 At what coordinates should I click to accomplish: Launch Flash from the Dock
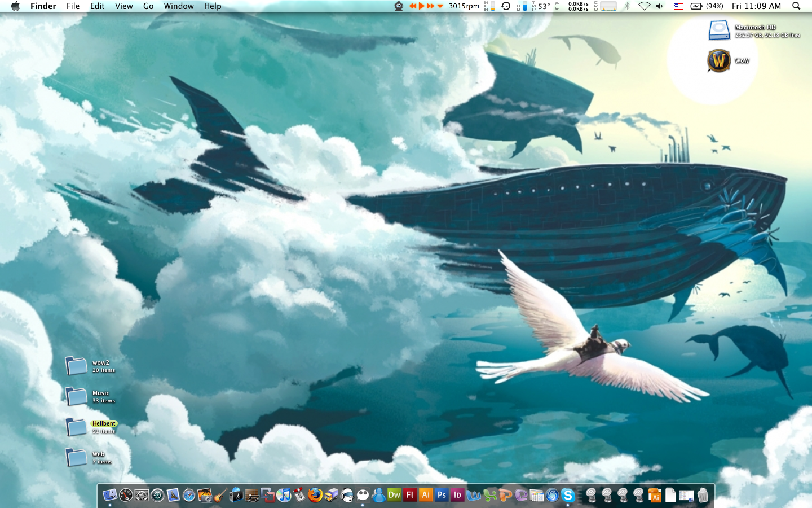point(410,495)
